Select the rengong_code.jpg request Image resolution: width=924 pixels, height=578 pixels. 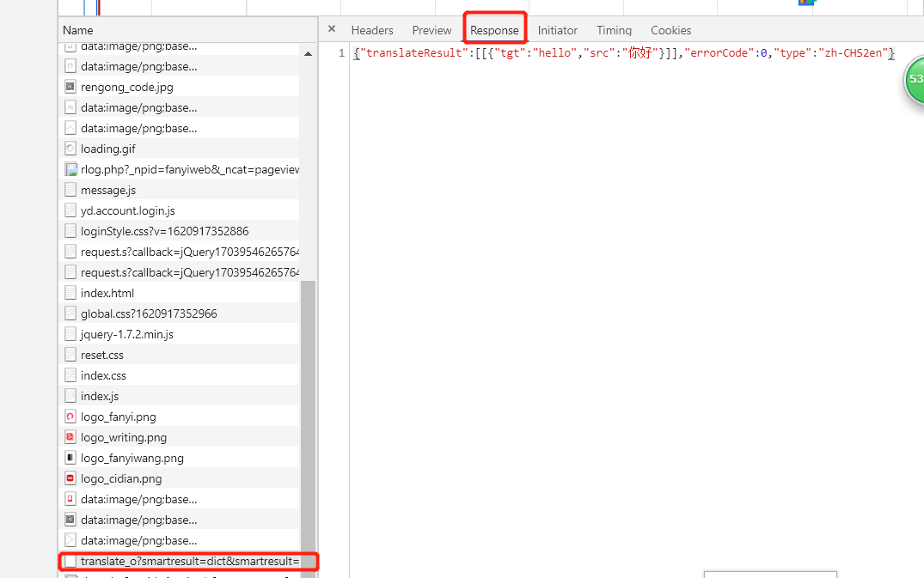pos(179,87)
